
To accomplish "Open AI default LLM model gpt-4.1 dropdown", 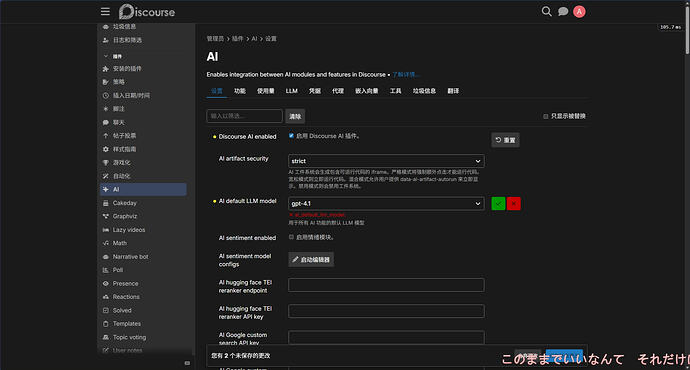I will pyautogui.click(x=386, y=203).
